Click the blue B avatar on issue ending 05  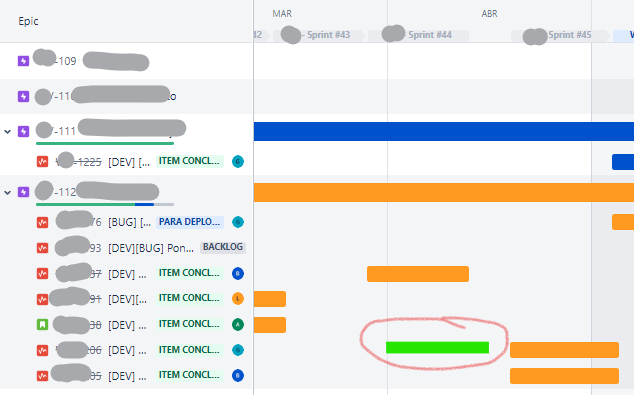click(x=238, y=375)
